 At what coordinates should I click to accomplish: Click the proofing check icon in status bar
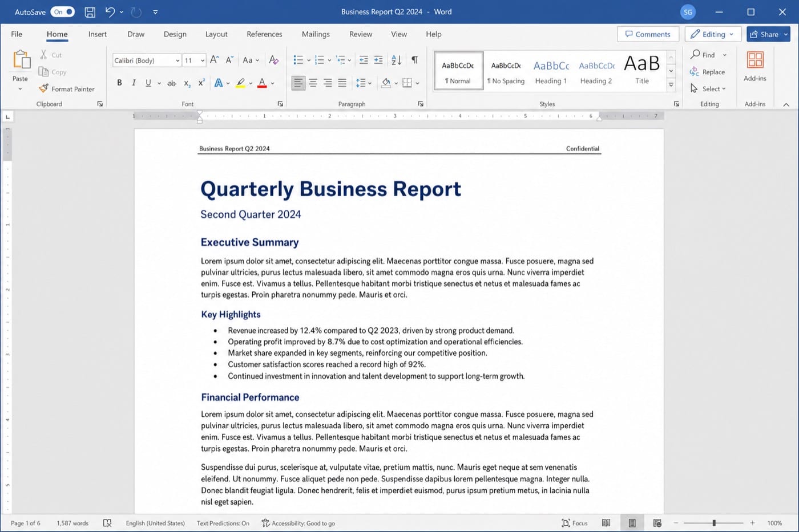[107, 523]
